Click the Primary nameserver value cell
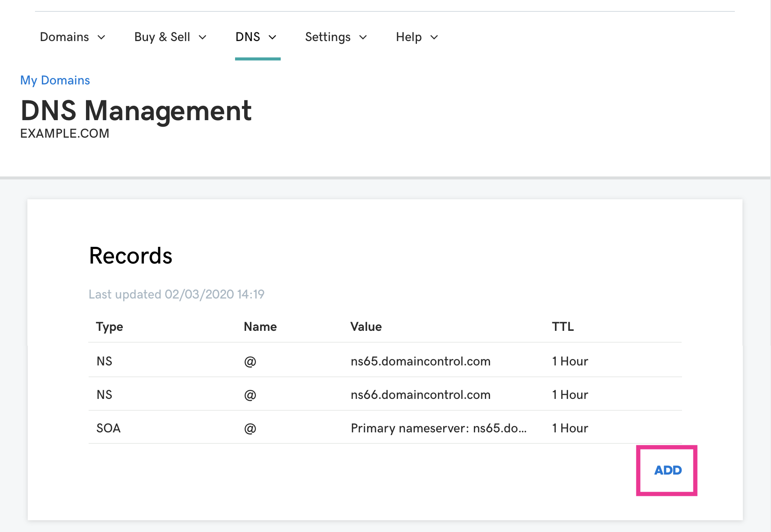This screenshot has height=532, width=771. (439, 428)
